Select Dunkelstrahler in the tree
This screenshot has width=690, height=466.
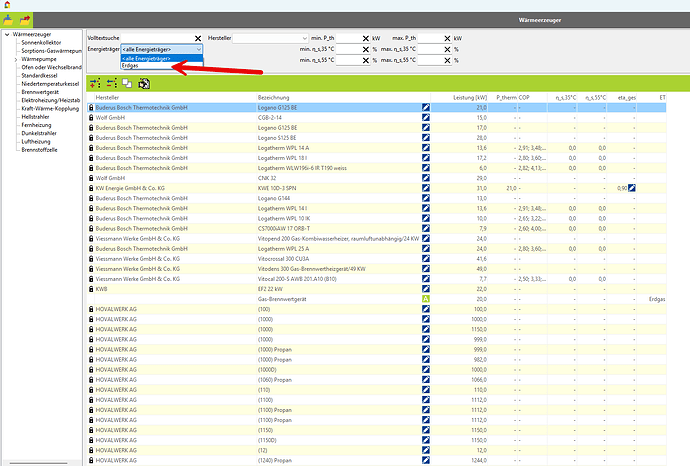[x=39, y=133]
